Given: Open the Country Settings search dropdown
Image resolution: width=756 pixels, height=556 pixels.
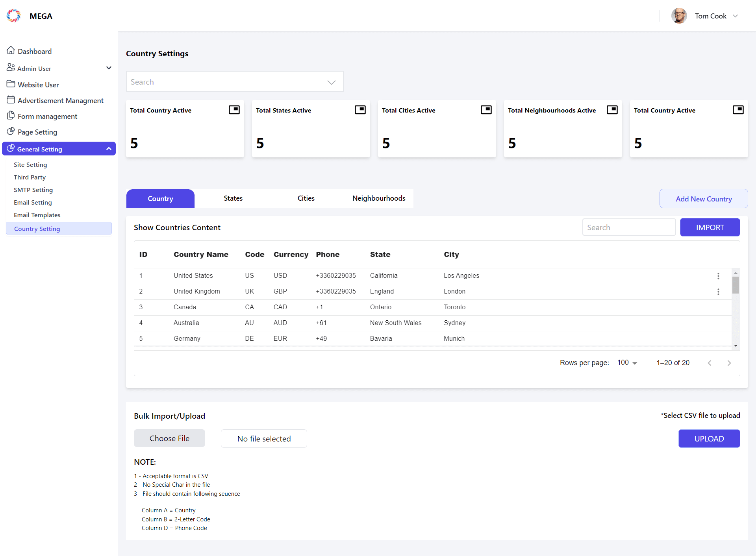Looking at the screenshot, I should [332, 82].
